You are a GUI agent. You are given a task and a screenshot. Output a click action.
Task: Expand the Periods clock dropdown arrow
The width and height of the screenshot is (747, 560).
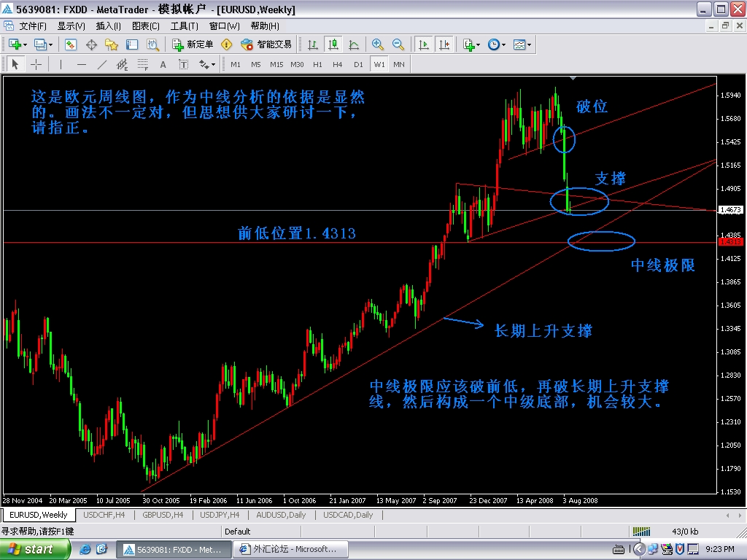pos(503,44)
